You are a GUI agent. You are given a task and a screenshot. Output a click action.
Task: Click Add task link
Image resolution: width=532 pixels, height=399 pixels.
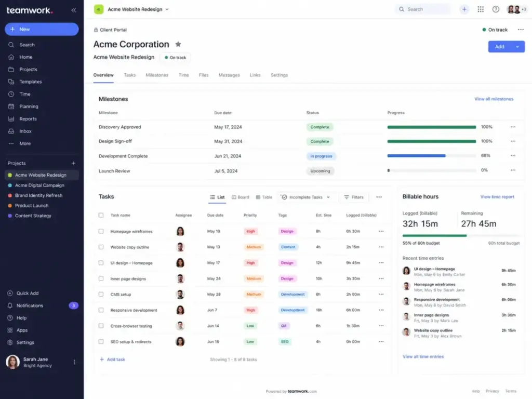pos(112,360)
